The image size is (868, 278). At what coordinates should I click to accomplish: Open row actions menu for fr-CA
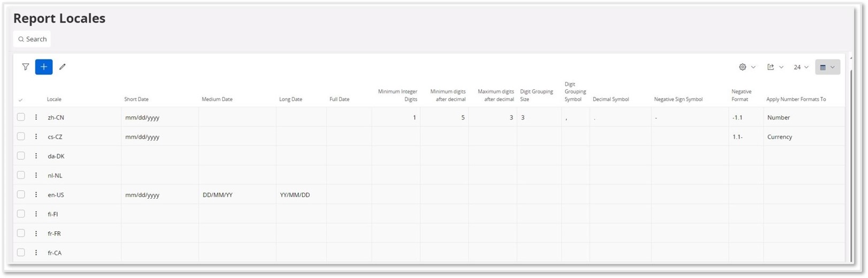36,252
